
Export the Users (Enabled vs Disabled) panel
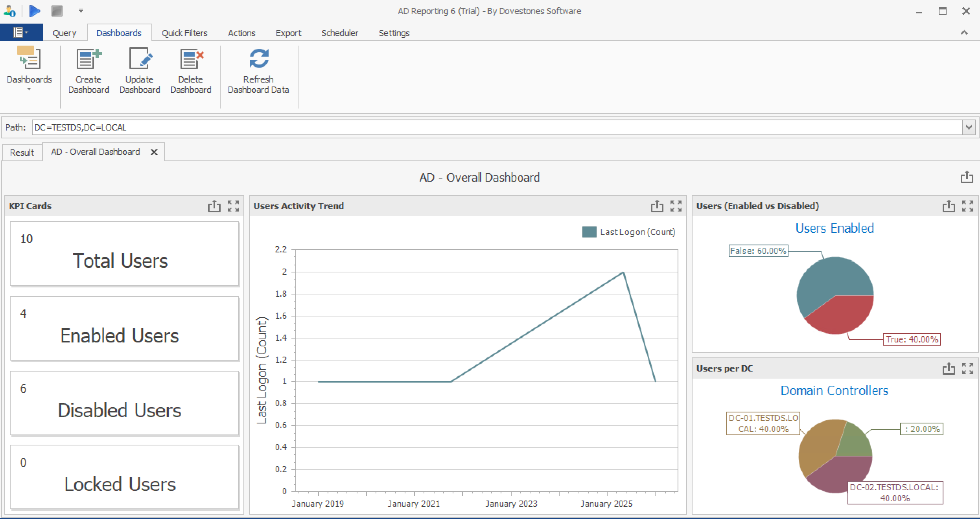[949, 206]
